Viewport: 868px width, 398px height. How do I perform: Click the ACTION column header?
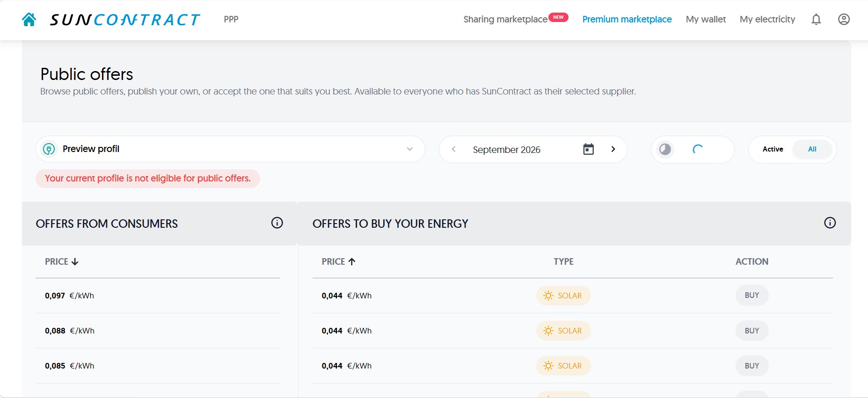(x=751, y=261)
